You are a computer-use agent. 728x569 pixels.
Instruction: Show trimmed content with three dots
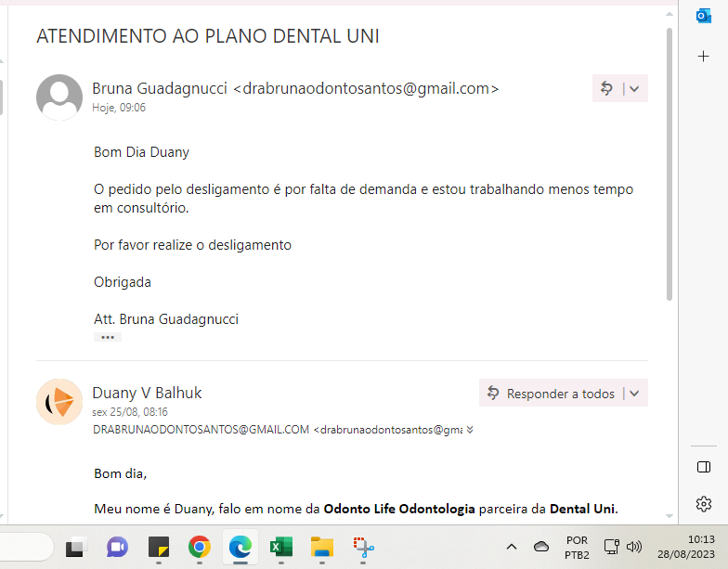point(108,337)
